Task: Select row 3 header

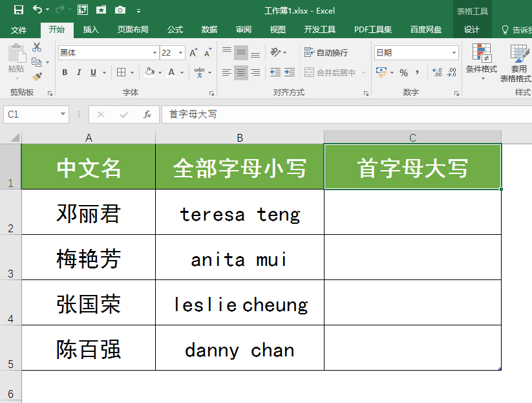Action: pos(10,257)
